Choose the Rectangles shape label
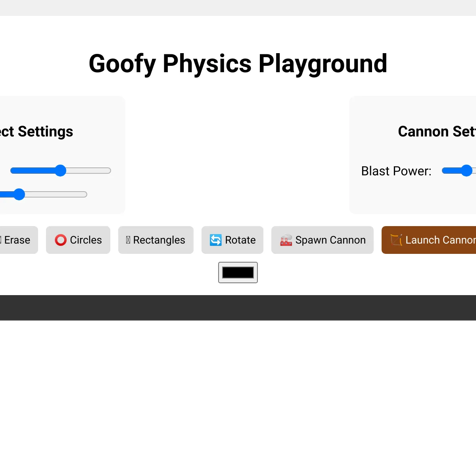476x476 pixels. (x=159, y=240)
